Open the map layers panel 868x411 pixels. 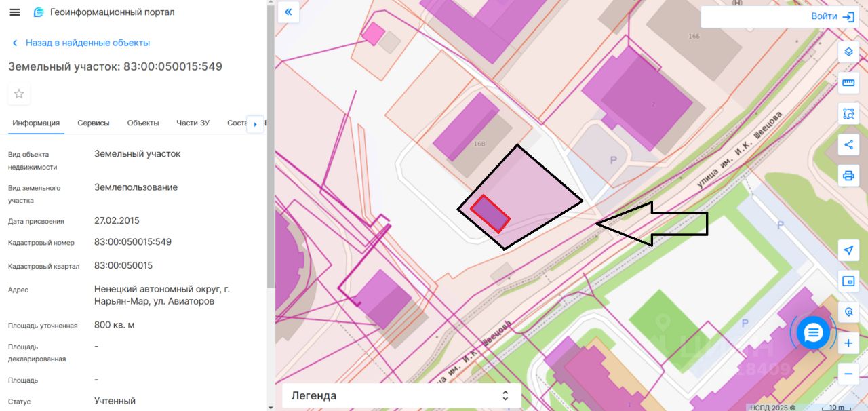coord(848,52)
